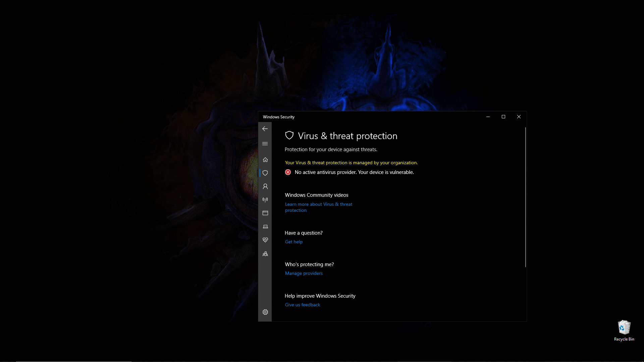The width and height of the screenshot is (644, 362).
Task: Open the Manage providers link
Action: [x=304, y=273]
